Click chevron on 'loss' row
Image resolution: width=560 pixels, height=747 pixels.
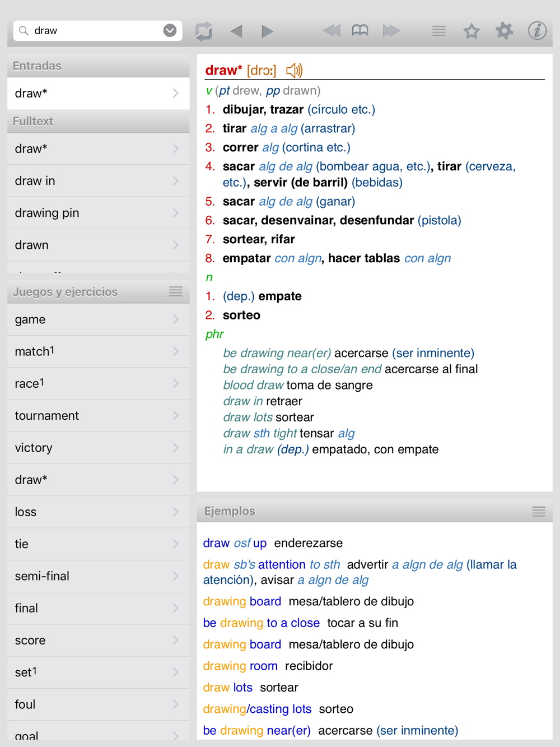(x=176, y=512)
